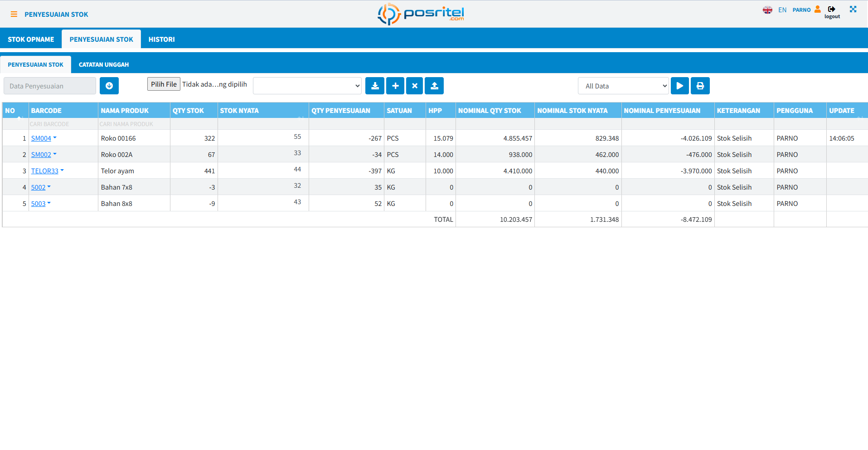Open the HISTORI tab
This screenshot has width=868, height=450.
pyautogui.click(x=161, y=39)
